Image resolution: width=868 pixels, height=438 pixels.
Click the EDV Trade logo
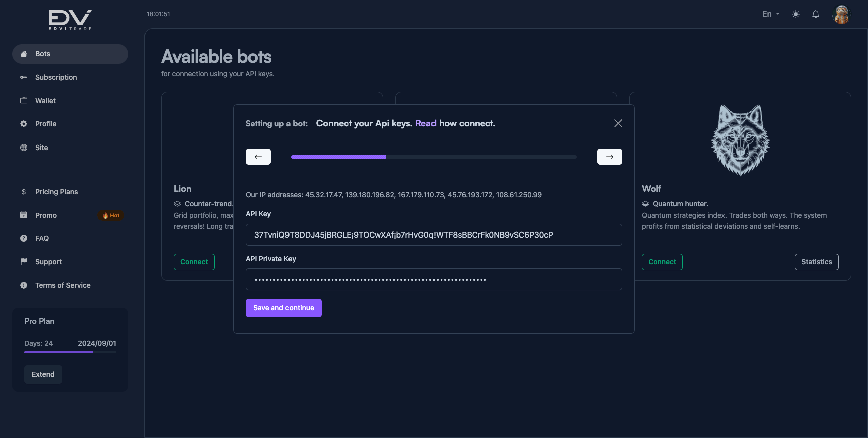coord(70,20)
